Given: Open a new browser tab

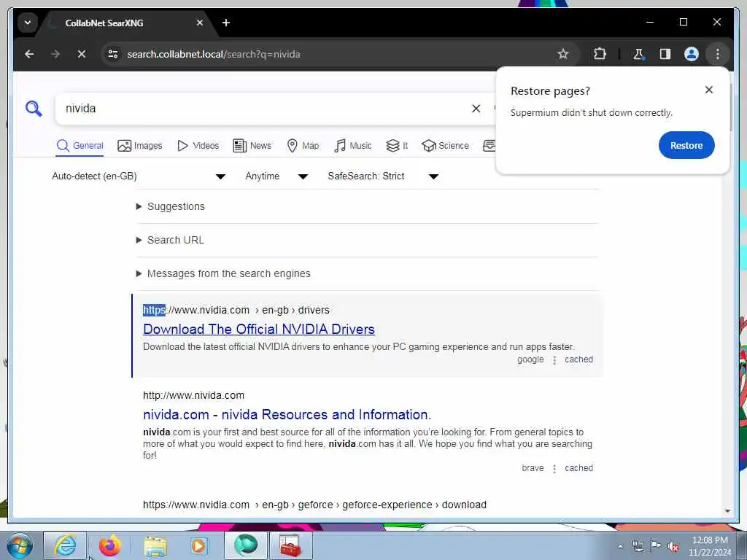Looking at the screenshot, I should 226,23.
